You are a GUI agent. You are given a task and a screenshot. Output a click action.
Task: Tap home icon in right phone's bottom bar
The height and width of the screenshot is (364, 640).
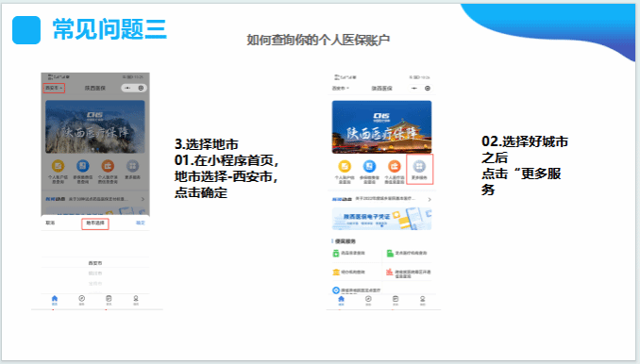pyautogui.click(x=341, y=301)
